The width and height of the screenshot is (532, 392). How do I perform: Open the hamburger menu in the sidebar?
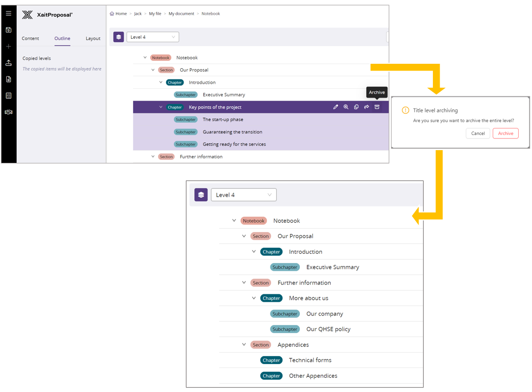[8, 13]
